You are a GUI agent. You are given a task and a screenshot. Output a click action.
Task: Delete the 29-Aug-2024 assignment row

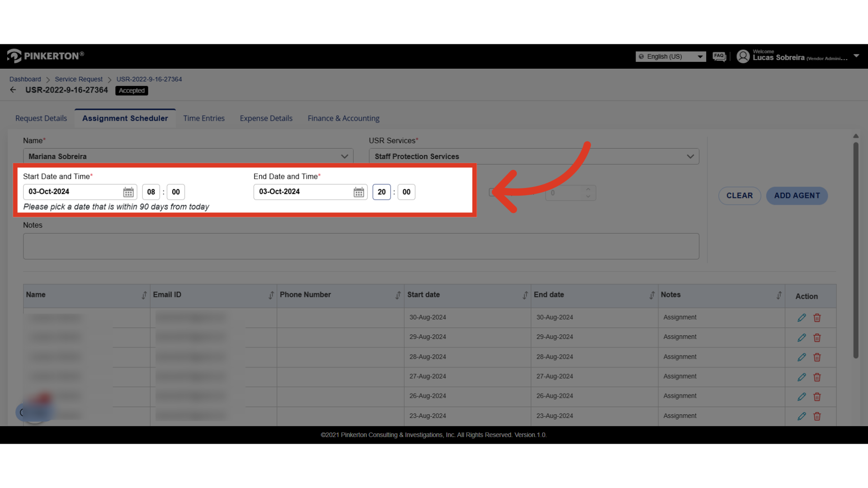(817, 338)
